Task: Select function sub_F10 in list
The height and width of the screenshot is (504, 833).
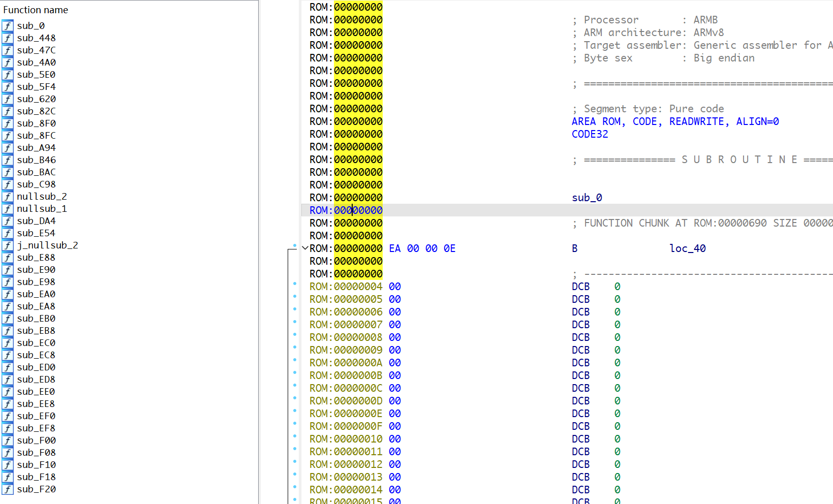Action: [x=36, y=465]
